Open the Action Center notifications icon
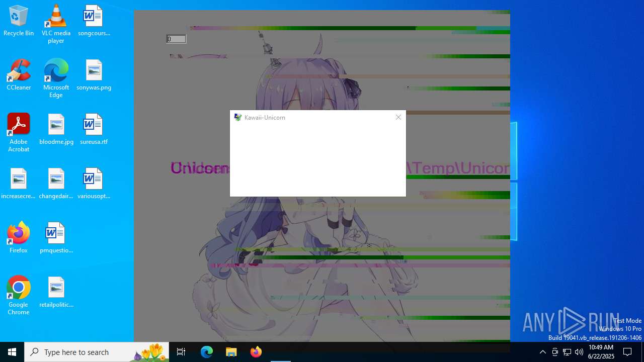644x362 pixels. 627,352
